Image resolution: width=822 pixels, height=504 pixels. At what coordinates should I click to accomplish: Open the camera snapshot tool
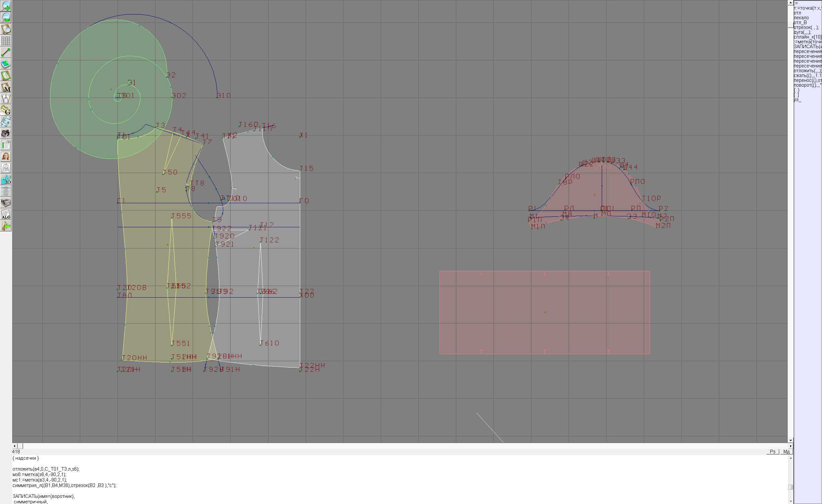tap(6, 134)
